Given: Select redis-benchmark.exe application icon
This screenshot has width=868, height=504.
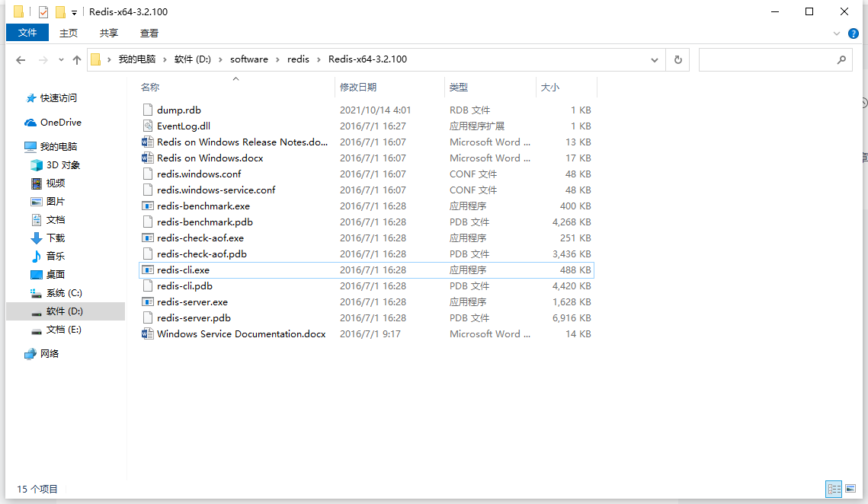Looking at the screenshot, I should (x=147, y=206).
